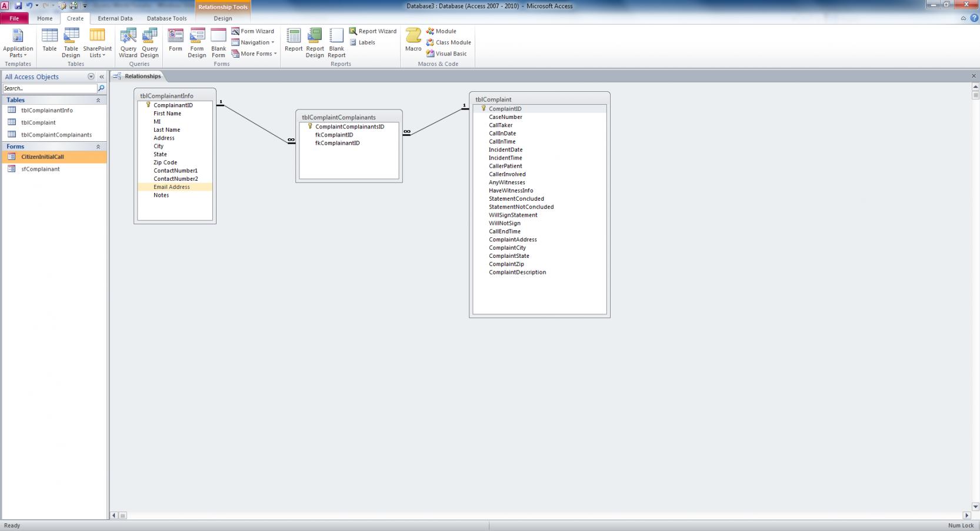980x531 pixels.
Task: Expand the More Forms dropdown
Action: [254, 54]
